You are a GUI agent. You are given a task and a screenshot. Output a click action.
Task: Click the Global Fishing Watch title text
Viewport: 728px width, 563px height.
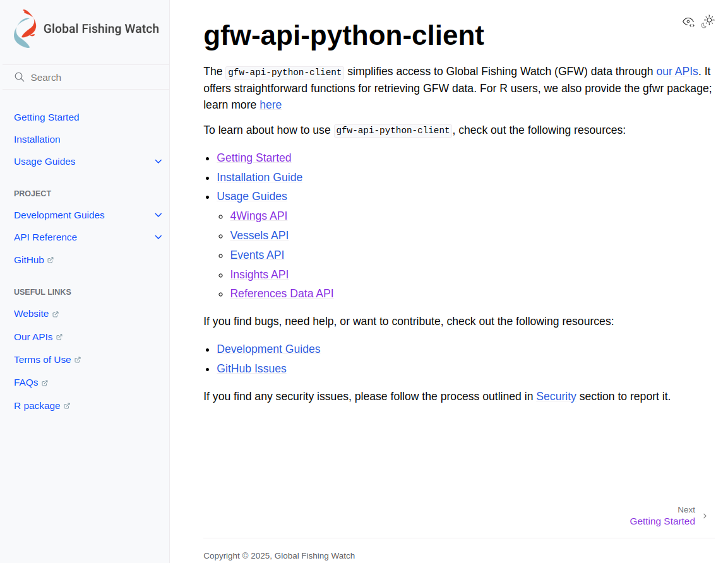(x=101, y=29)
